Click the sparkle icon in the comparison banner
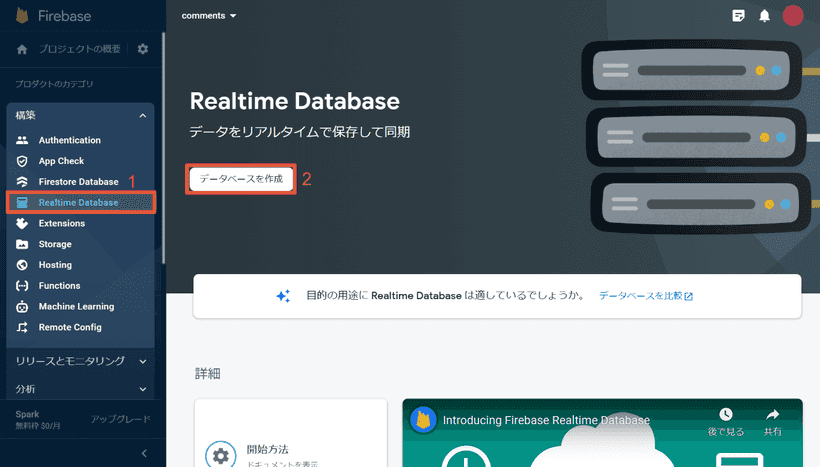Image resolution: width=820 pixels, height=467 pixels. point(283,296)
